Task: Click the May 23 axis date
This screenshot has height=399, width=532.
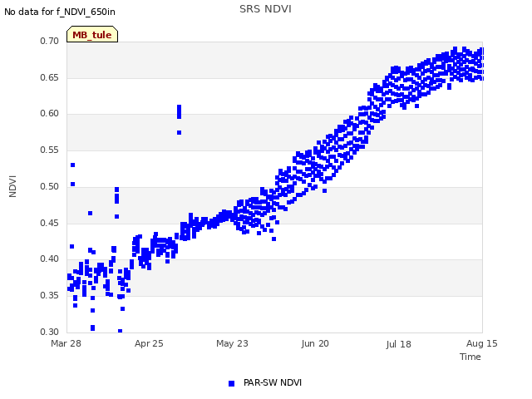Action: click(232, 343)
